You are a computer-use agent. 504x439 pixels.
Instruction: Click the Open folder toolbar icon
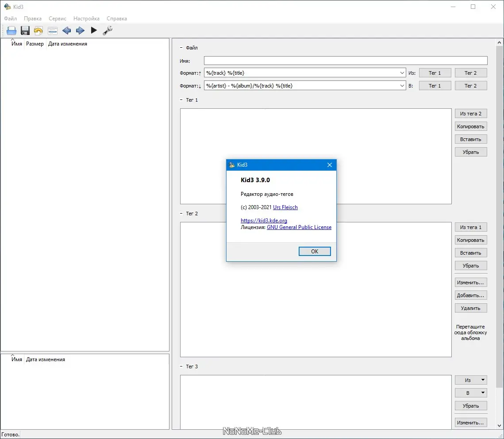(x=12, y=31)
